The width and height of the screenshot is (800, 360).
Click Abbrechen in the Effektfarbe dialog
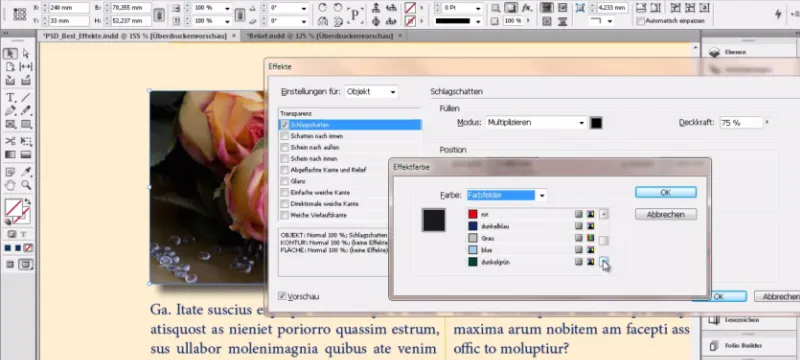(x=666, y=215)
